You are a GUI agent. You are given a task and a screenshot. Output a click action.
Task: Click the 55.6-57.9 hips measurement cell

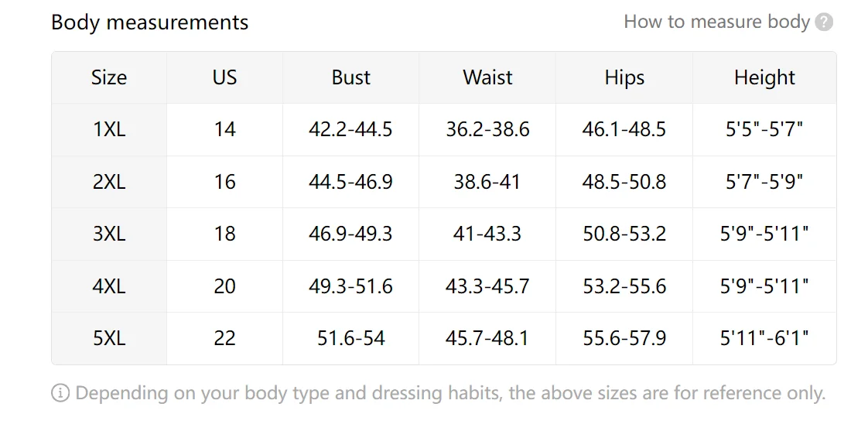pos(624,338)
